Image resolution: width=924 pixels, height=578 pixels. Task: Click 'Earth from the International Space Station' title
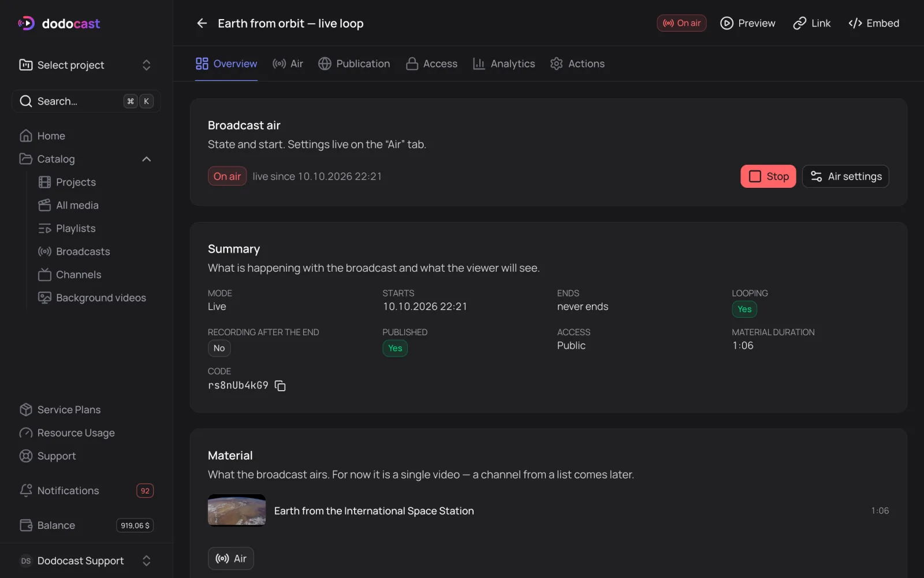tap(374, 511)
